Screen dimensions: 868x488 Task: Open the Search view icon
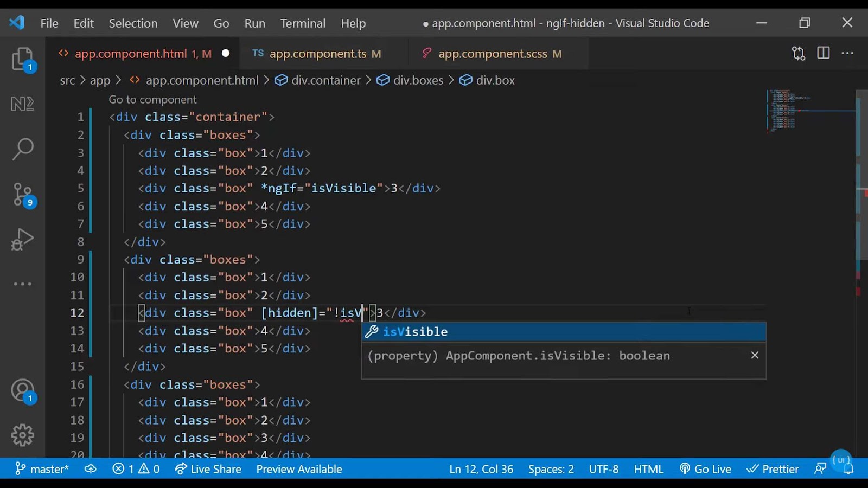(23, 149)
